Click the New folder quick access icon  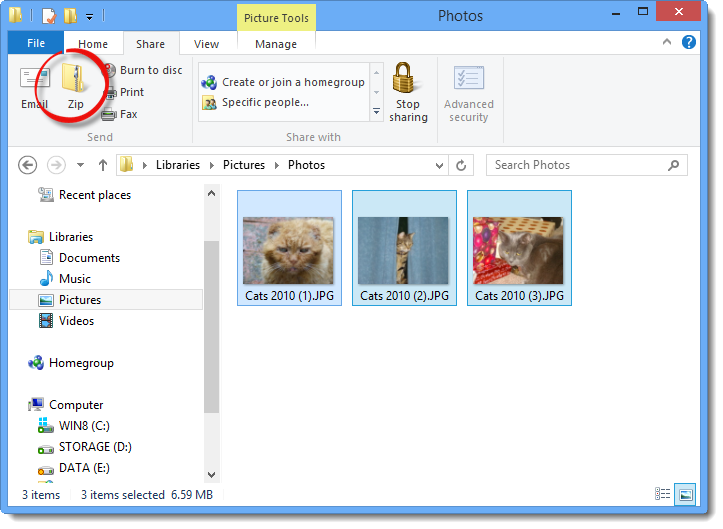coord(70,16)
